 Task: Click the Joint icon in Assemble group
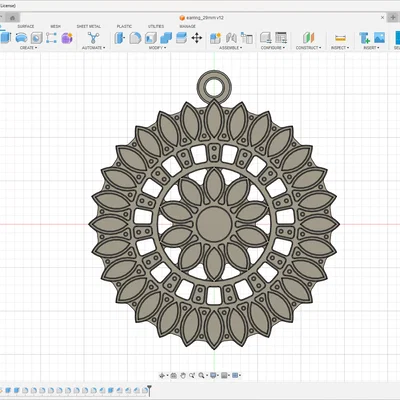(231, 38)
